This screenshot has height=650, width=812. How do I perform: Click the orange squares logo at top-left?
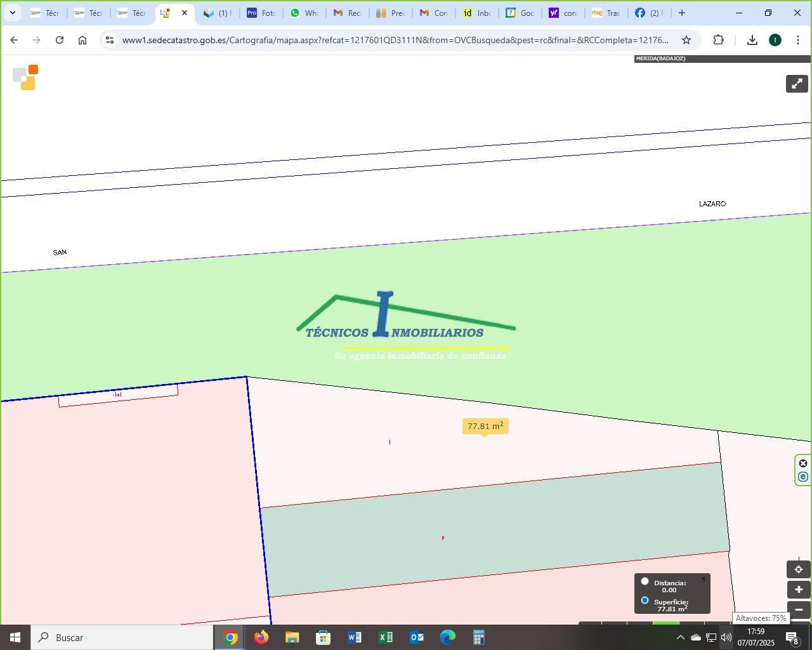click(x=25, y=77)
